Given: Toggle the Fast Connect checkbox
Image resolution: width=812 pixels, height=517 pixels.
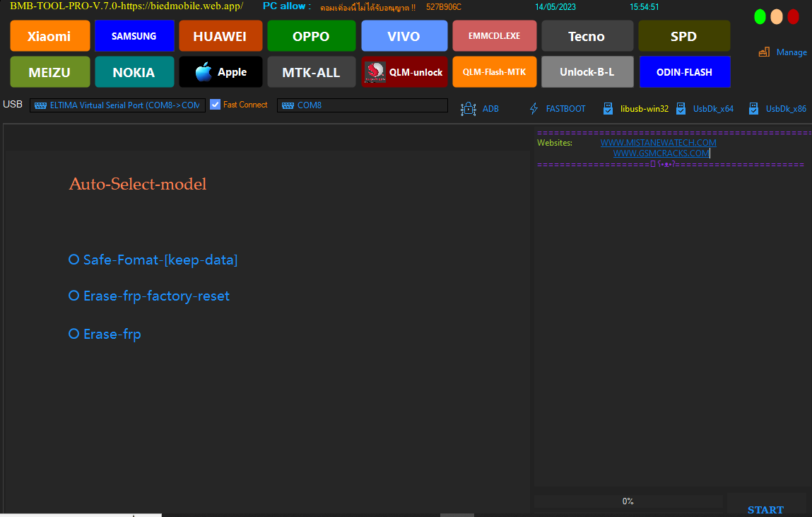Looking at the screenshot, I should [x=215, y=105].
